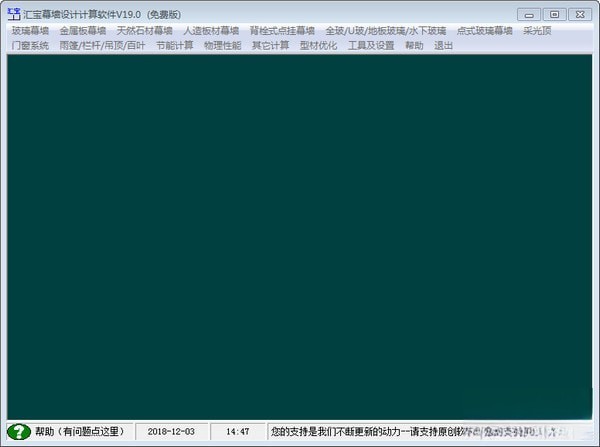Select the 采光顶 menu
This screenshot has height=447, width=600.
537,31
